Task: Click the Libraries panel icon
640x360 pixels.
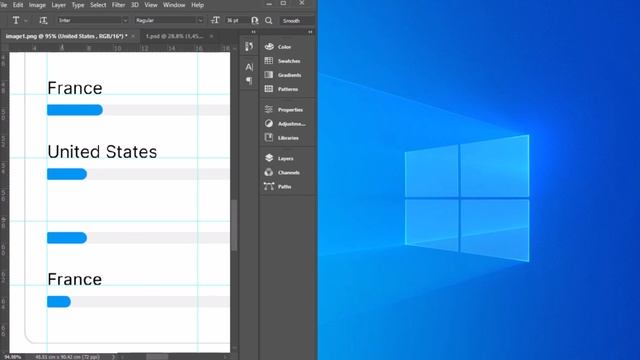Action: click(x=269, y=138)
